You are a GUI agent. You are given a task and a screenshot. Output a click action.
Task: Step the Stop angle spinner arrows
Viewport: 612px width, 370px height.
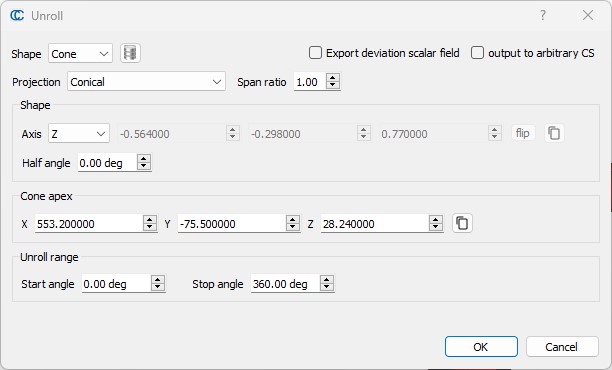[327, 283]
